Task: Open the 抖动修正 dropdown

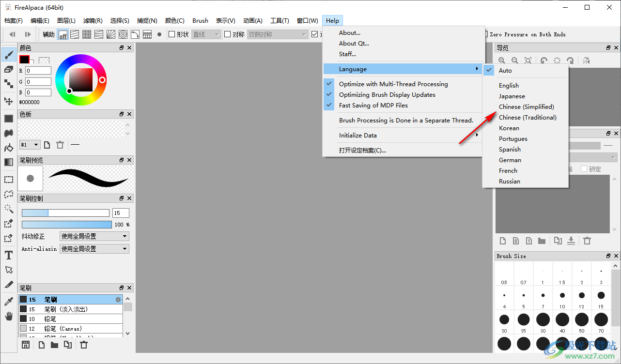Action: tap(94, 236)
